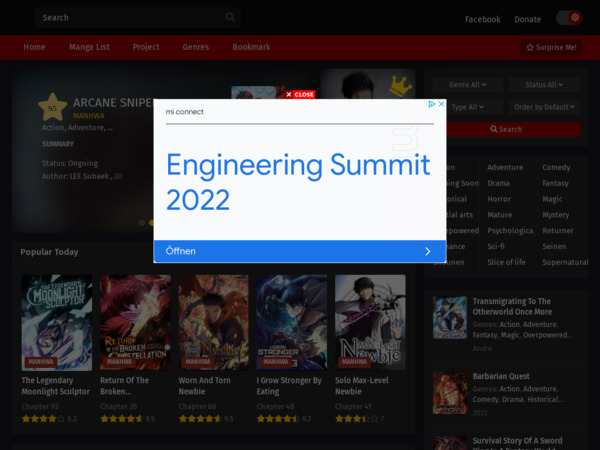The width and height of the screenshot is (600, 450).
Task: Click 8.2 star rating under Moonlight Sculptor
Action: 49,419
